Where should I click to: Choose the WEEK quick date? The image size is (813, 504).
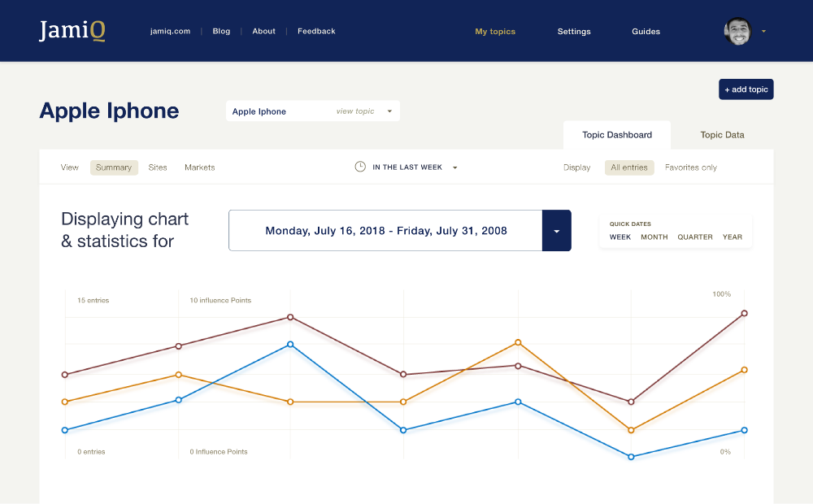[620, 237]
